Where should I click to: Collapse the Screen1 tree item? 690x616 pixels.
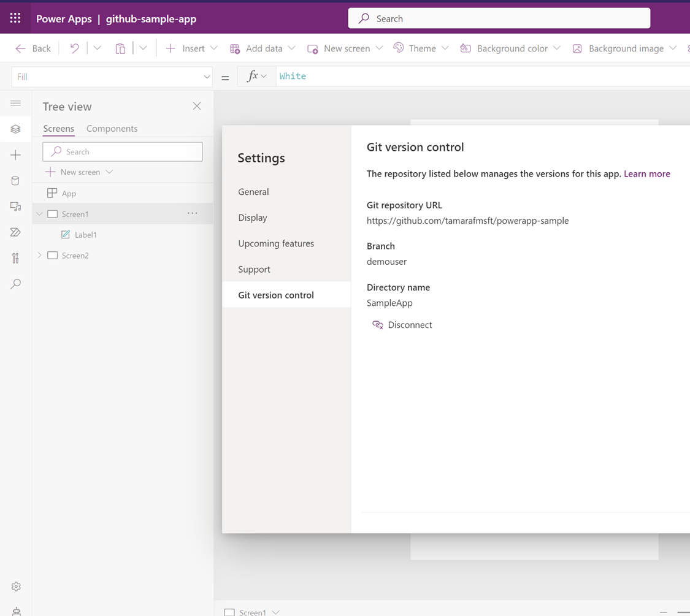(x=39, y=213)
